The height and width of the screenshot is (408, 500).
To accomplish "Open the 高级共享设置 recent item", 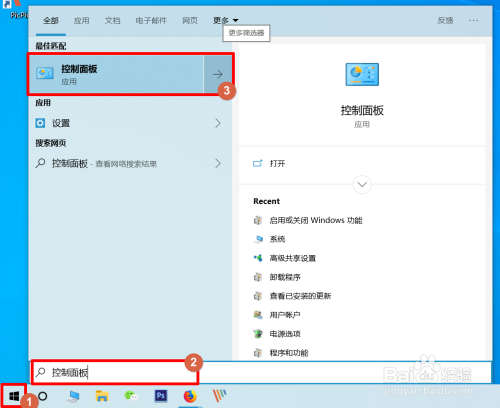I will coord(293,258).
